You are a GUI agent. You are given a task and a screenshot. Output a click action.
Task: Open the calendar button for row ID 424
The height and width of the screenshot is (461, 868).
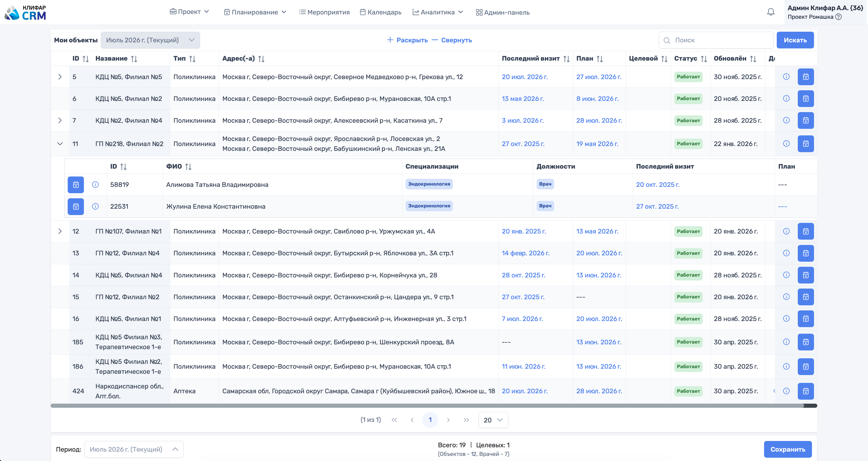(x=806, y=391)
